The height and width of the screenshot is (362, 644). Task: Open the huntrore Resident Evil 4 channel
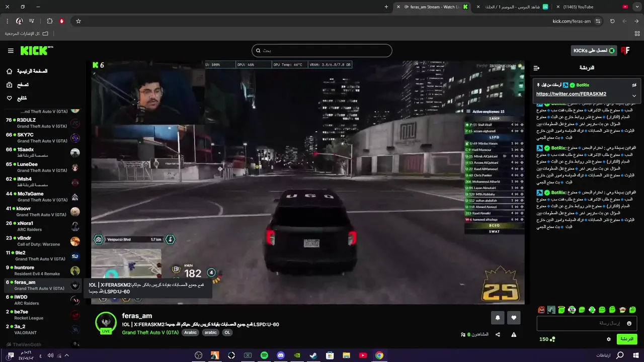[42, 270]
